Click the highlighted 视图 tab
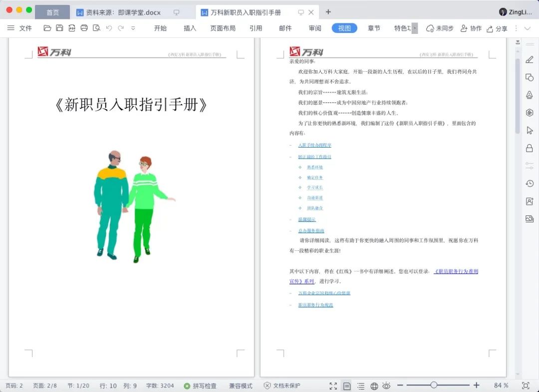The height and width of the screenshot is (392, 539). tap(344, 28)
